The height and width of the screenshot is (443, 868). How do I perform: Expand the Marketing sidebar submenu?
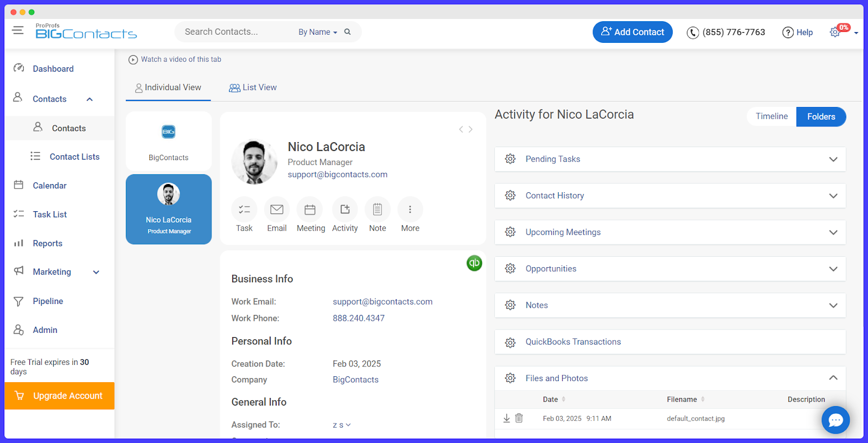pos(96,273)
